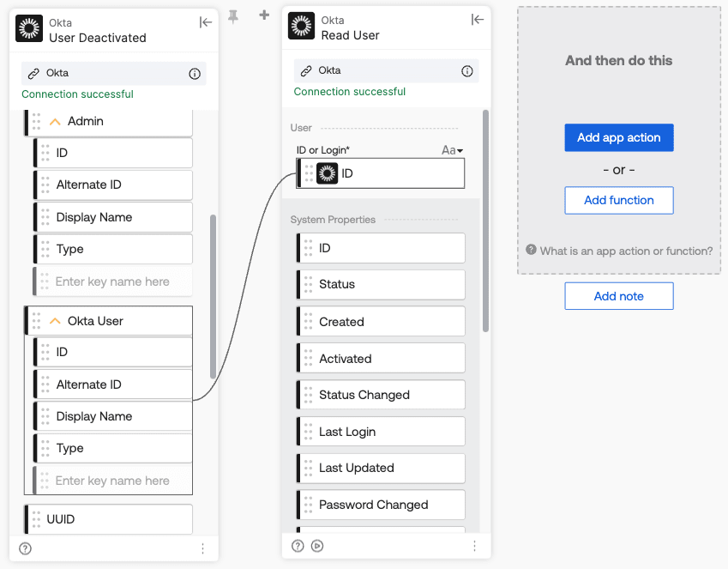Click the Okta logo on Read User card
This screenshot has height=569, width=728.
coord(301,26)
